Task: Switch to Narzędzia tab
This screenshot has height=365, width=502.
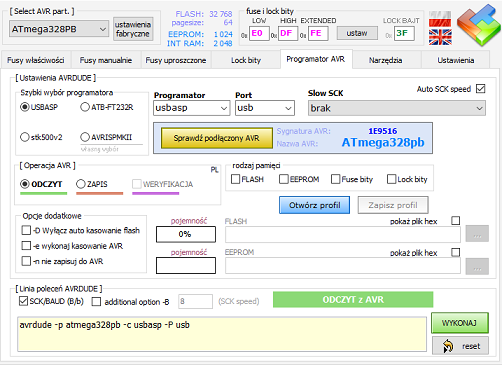Action: 386,60
